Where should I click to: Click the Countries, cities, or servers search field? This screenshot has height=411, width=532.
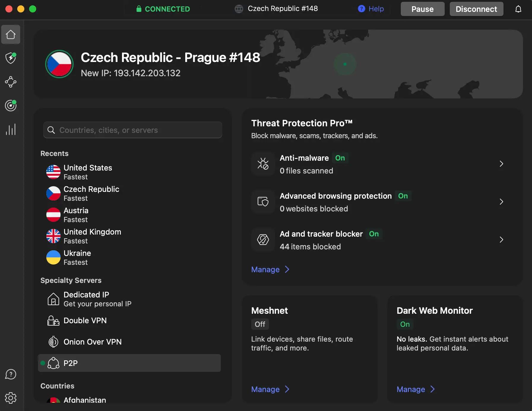[x=132, y=130]
